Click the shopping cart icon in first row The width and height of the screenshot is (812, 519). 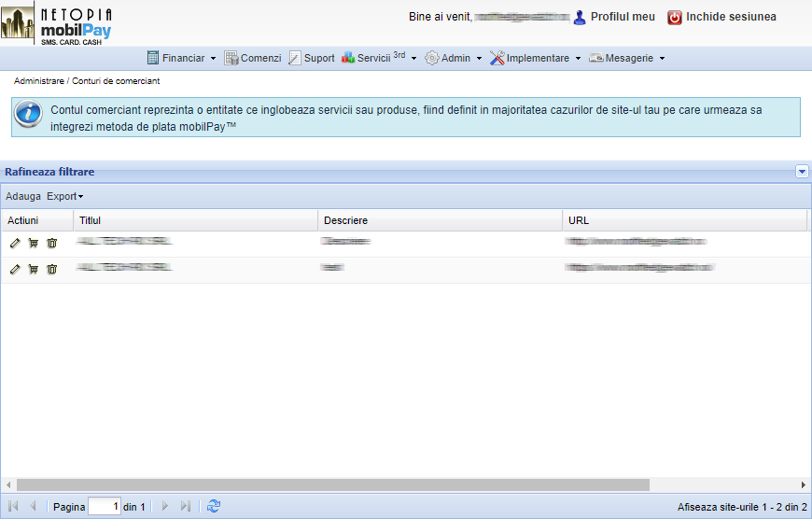pyautogui.click(x=34, y=243)
